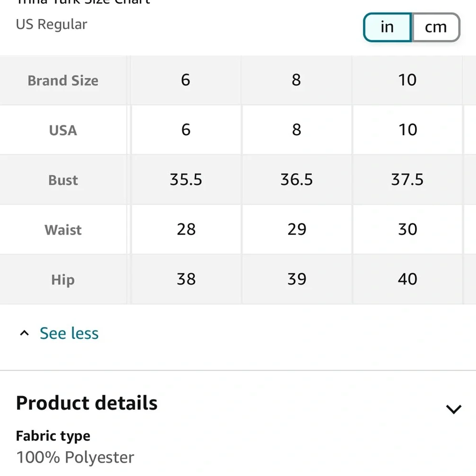
Task: Select Brand Size 10 column cell
Action: [407, 80]
